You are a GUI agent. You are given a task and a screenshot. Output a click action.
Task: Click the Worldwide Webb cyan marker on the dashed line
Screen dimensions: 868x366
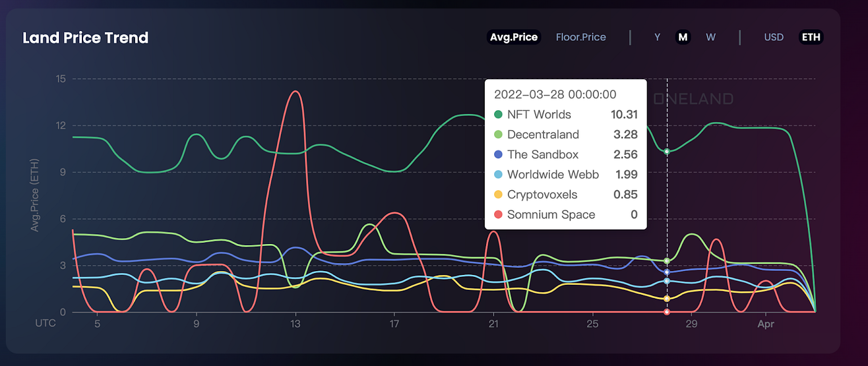[667, 281]
